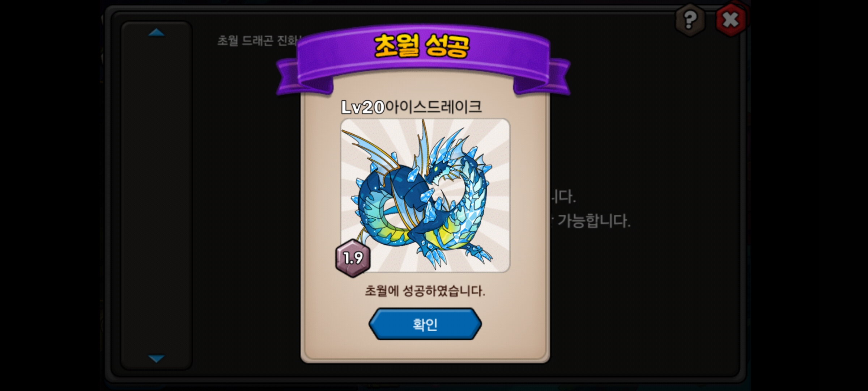Click the down arrow in the left list panel
The height and width of the screenshot is (391, 868).
coord(156,358)
